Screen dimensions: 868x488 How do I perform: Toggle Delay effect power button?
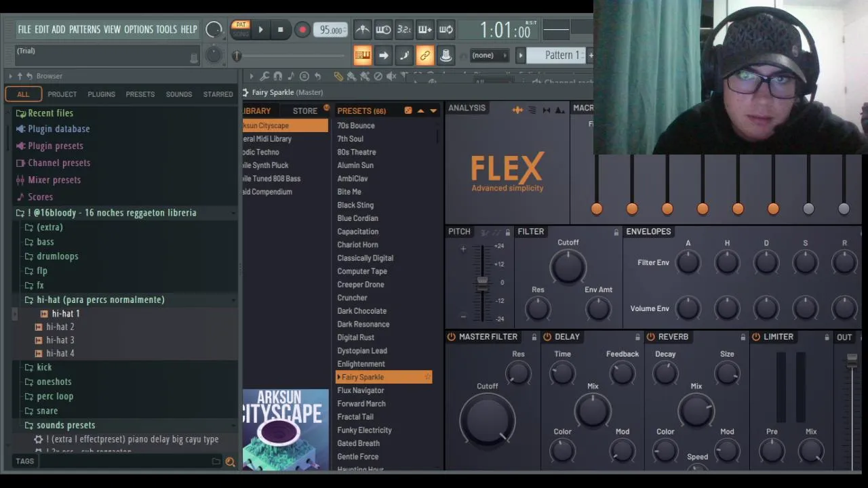[x=547, y=337]
